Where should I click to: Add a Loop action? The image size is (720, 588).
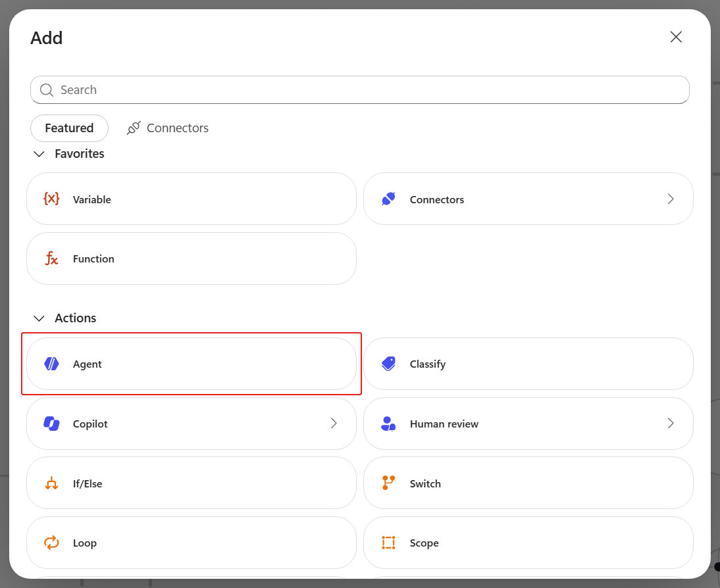(192, 543)
